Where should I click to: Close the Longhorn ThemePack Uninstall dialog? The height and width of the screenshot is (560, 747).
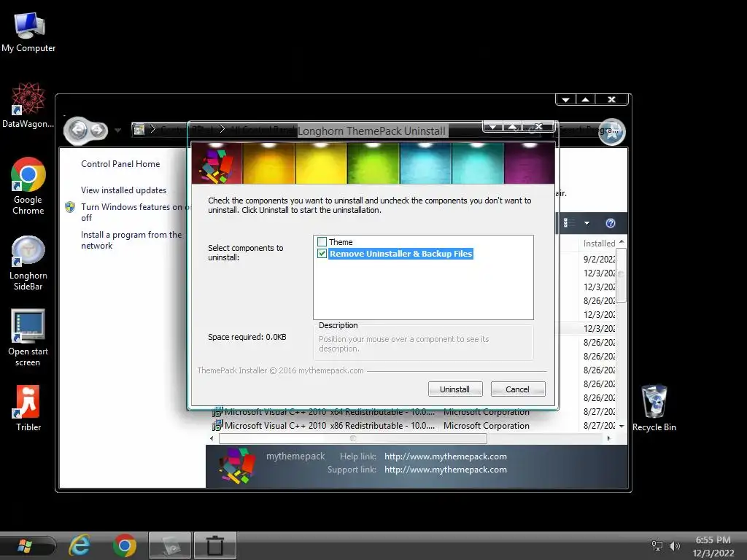tap(538, 127)
